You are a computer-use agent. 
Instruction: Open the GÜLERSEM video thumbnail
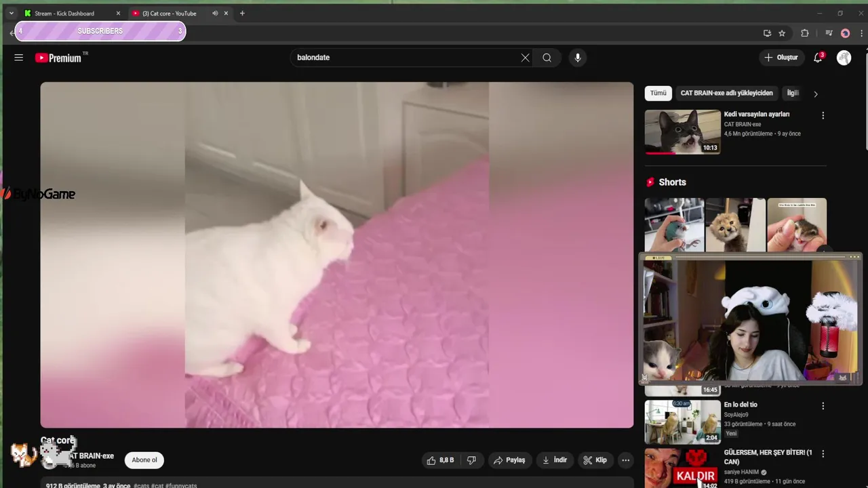click(x=682, y=468)
